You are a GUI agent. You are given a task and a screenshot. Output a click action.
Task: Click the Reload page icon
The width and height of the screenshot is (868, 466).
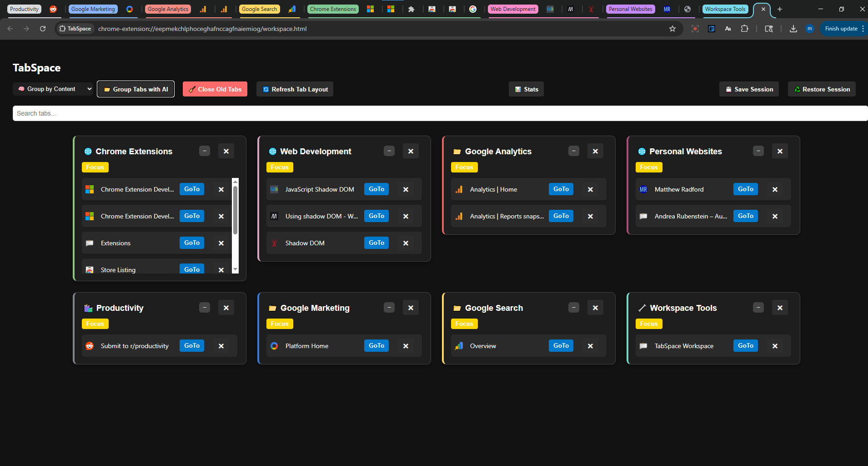[x=43, y=29]
